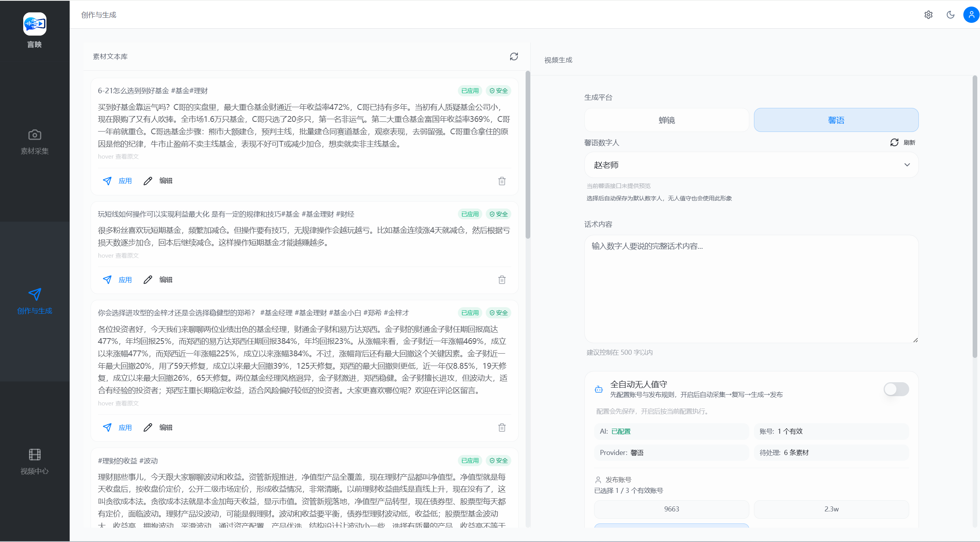Screen dimensions: 980x542
Task: Click the AI: 已配置 status
Action: (672, 431)
